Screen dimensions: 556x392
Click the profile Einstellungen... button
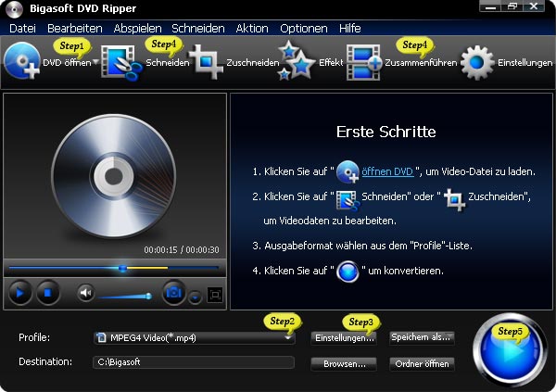pyautogui.click(x=344, y=337)
